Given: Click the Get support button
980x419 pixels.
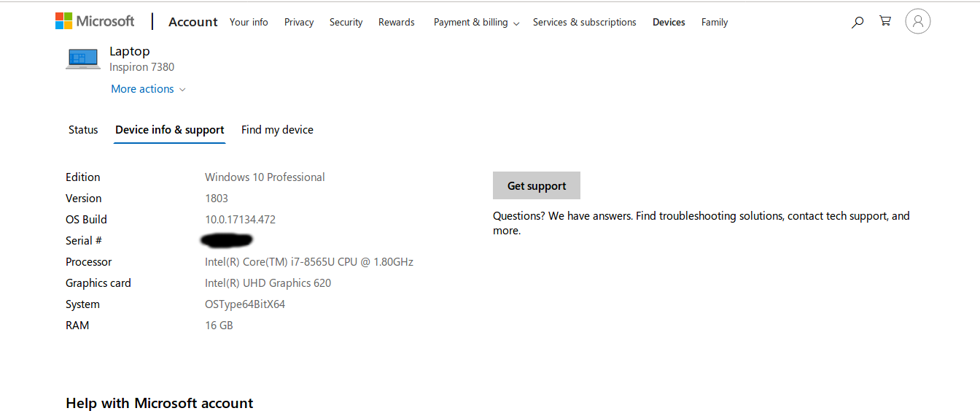Looking at the screenshot, I should (x=537, y=185).
